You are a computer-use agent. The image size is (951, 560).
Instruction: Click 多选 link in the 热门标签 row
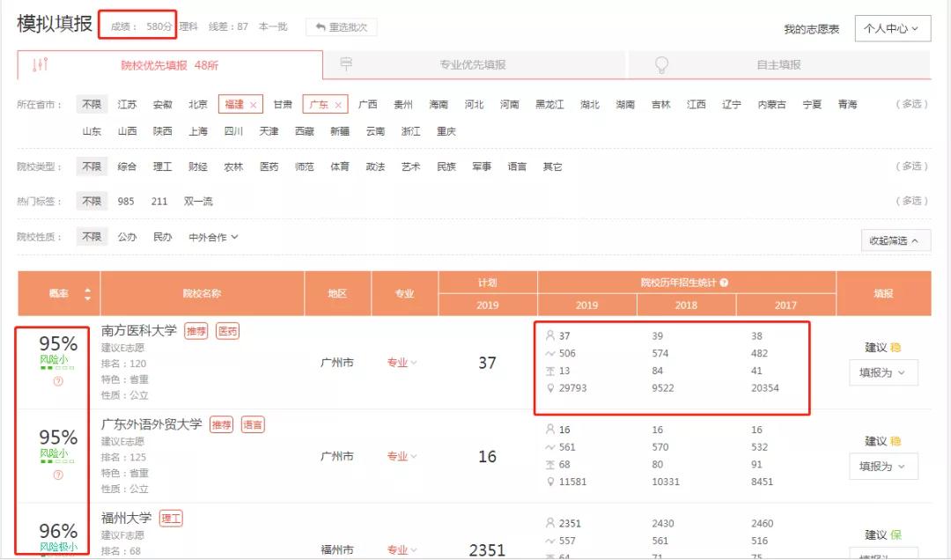912,201
